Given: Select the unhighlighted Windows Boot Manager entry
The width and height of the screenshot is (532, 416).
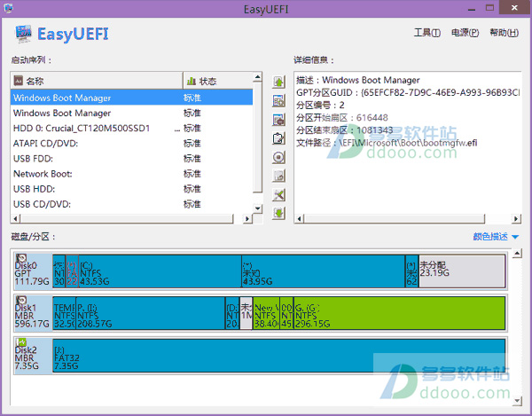Looking at the screenshot, I should [x=131, y=113].
